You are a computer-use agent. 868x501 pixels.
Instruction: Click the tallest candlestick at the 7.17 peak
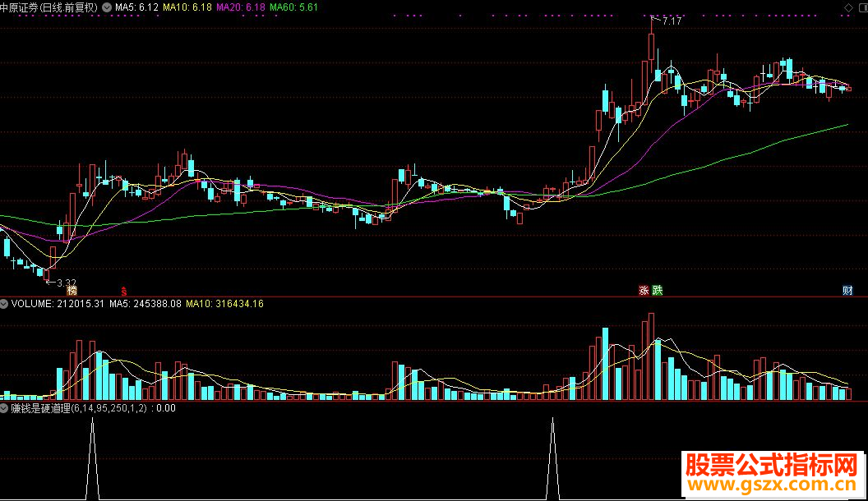pos(651,47)
